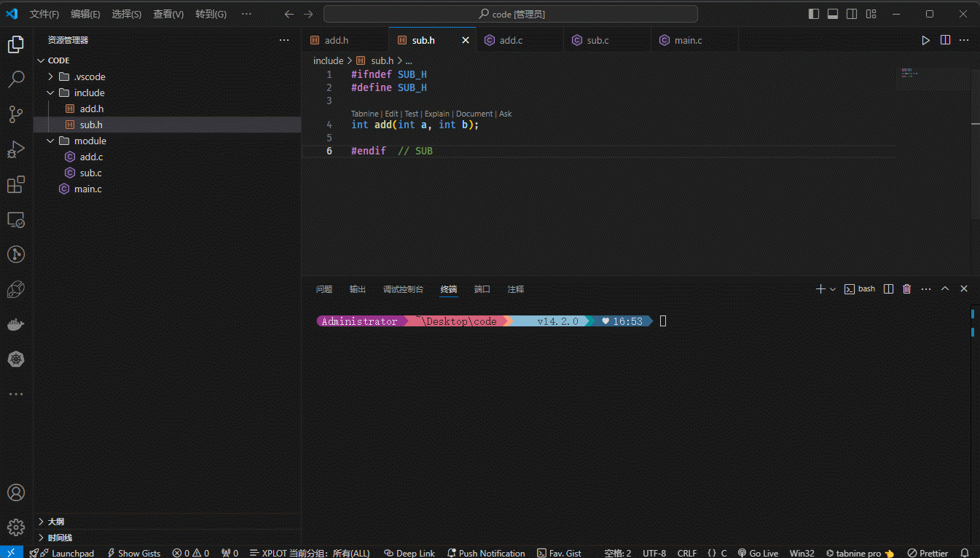The width and height of the screenshot is (980, 558).
Task: Click the Explain code lens link
Action: coord(436,114)
